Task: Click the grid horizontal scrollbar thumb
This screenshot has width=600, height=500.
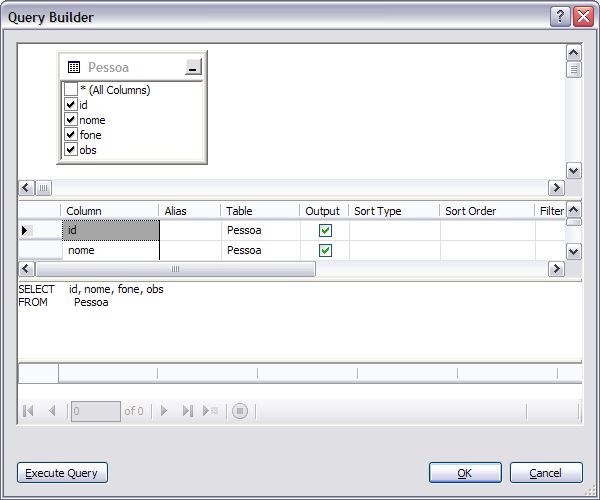Action: [175, 269]
